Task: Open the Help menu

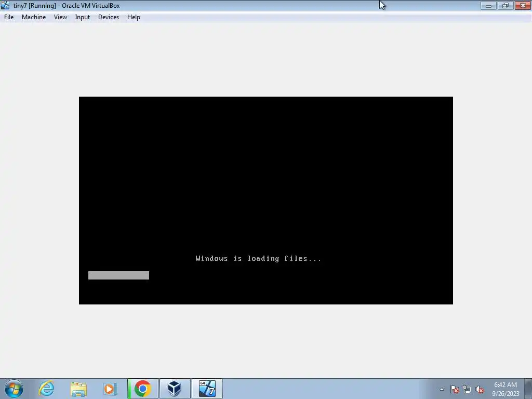Action: click(134, 17)
